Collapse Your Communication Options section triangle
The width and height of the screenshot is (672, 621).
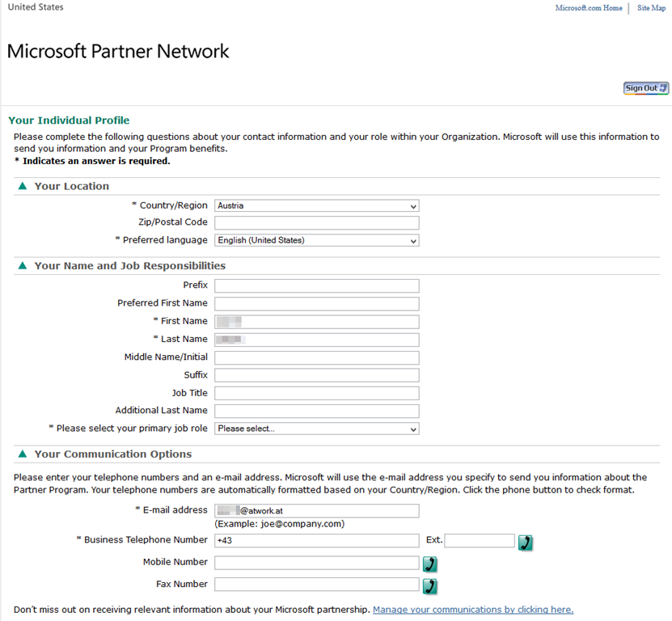click(23, 454)
